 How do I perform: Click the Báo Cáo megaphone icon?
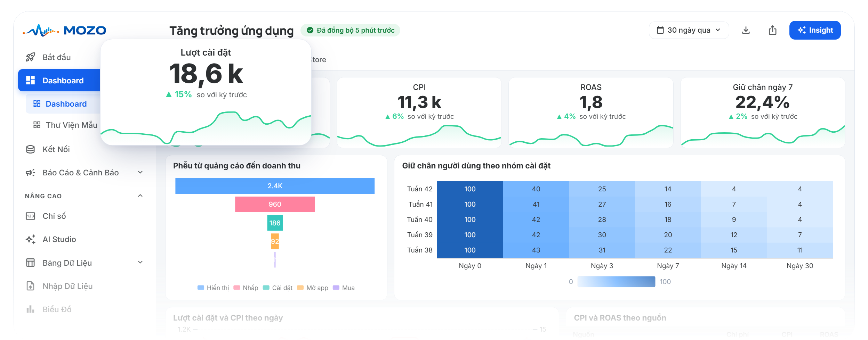[31, 173]
